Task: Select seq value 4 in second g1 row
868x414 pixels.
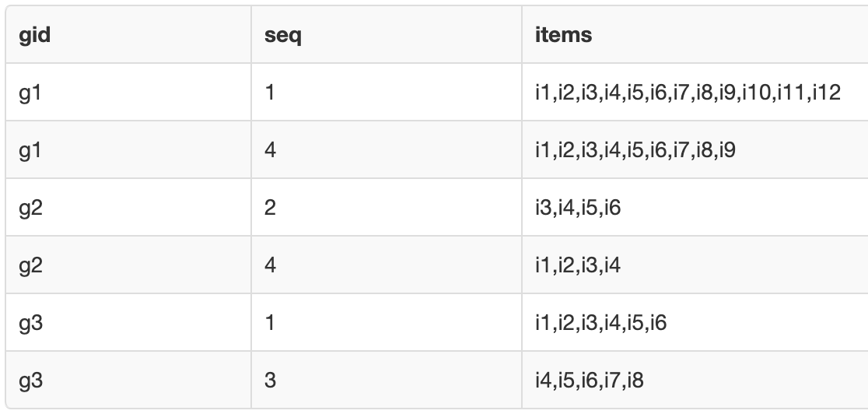Action: pos(269,151)
